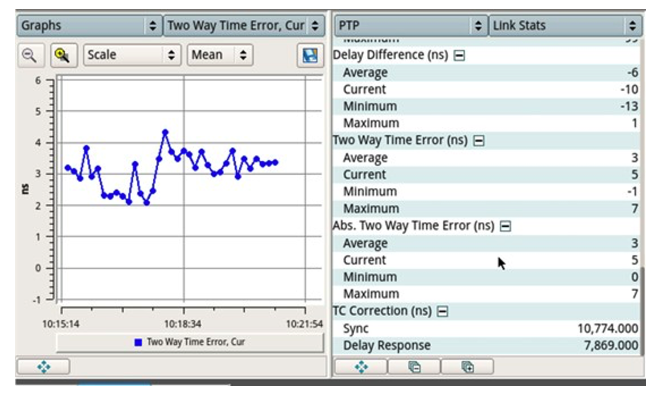Open the Link Stats dropdown
The height and width of the screenshot is (399, 661).
tap(565, 26)
